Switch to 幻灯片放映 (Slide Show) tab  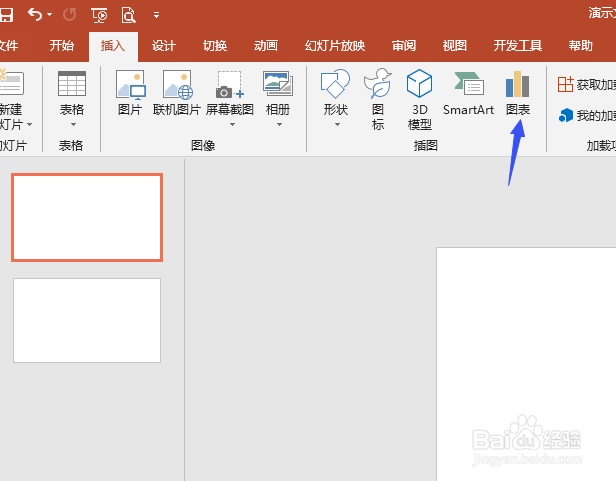click(x=335, y=46)
